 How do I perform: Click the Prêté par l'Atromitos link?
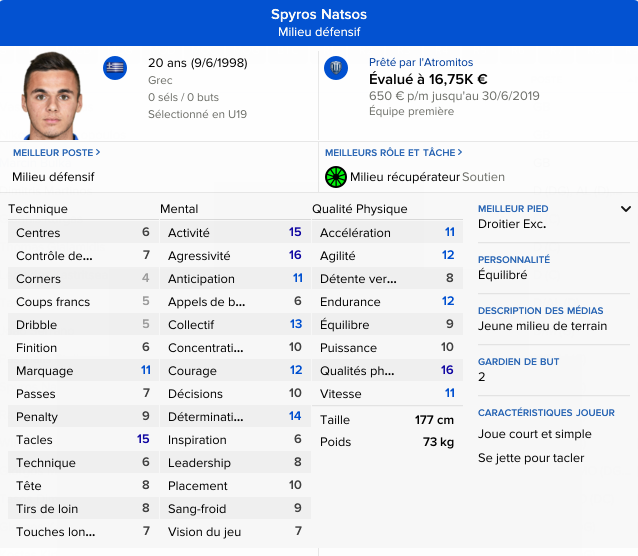point(421,62)
